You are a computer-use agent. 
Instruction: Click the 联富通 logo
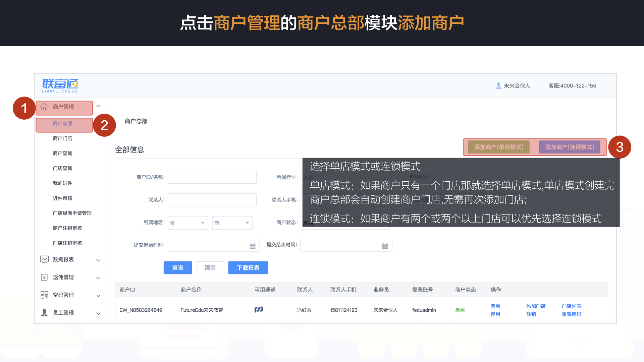tap(60, 86)
